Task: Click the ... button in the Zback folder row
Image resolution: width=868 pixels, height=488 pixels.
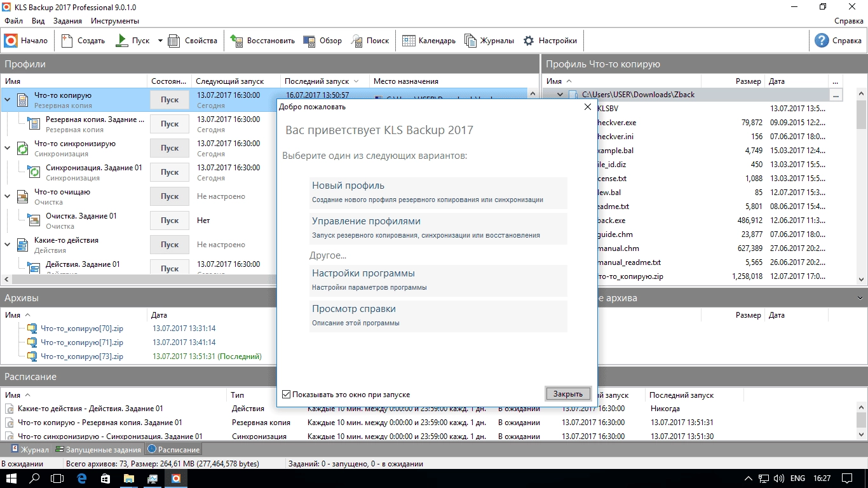Action: point(836,95)
